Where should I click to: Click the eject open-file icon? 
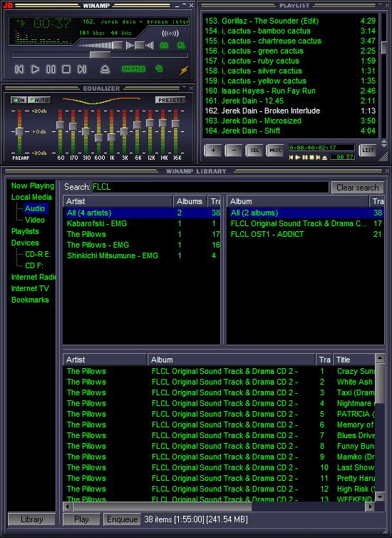tap(105, 69)
